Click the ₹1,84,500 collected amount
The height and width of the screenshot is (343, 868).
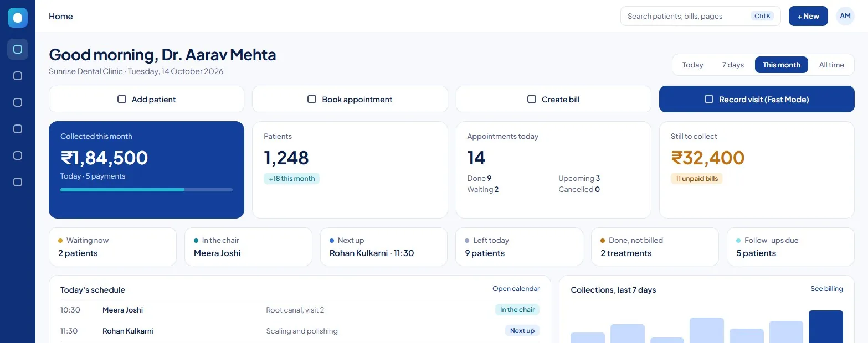click(x=104, y=158)
